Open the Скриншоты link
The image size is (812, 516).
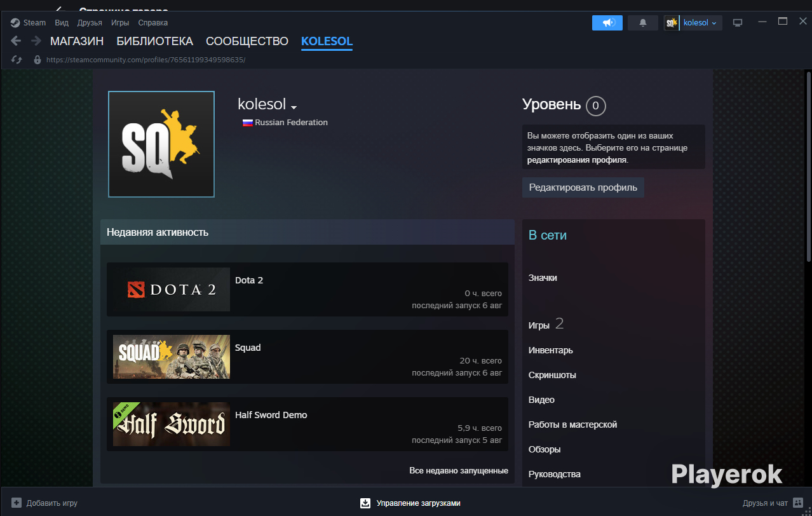pyautogui.click(x=552, y=375)
